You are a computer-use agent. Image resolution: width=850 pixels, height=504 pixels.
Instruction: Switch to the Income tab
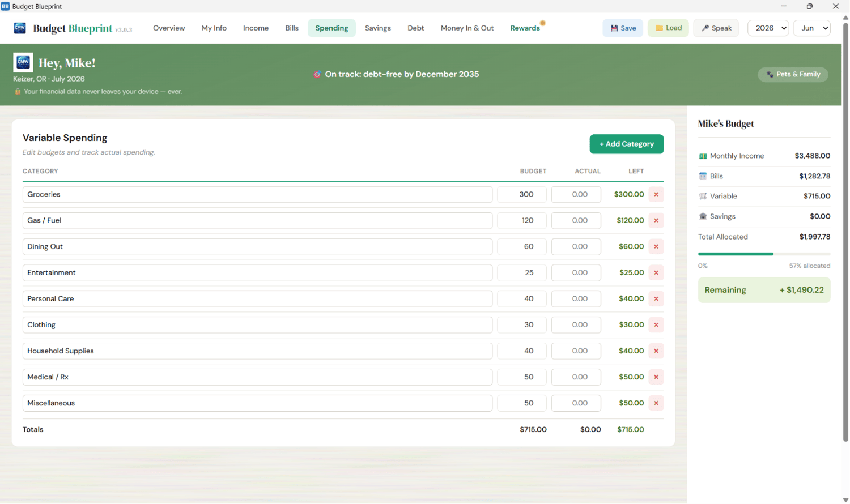click(256, 28)
